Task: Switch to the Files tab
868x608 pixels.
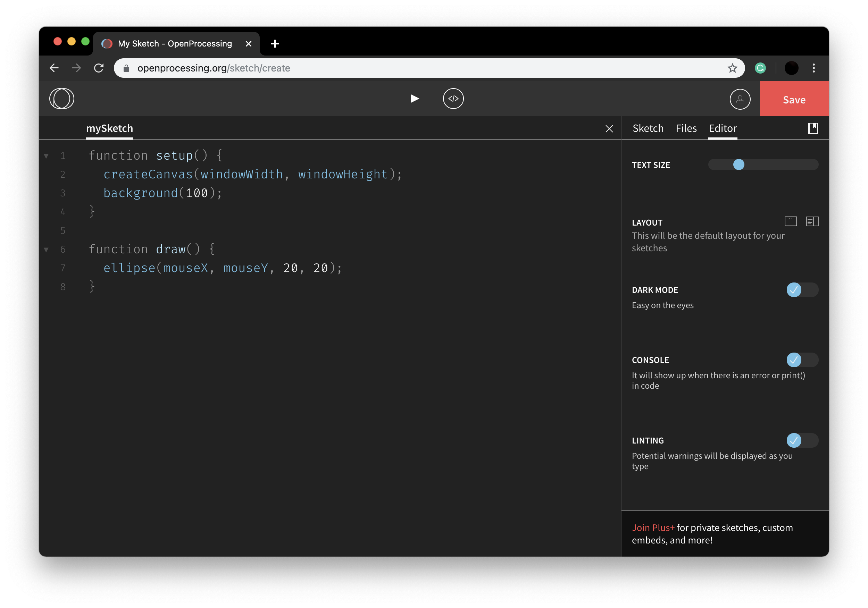Action: 686,128
